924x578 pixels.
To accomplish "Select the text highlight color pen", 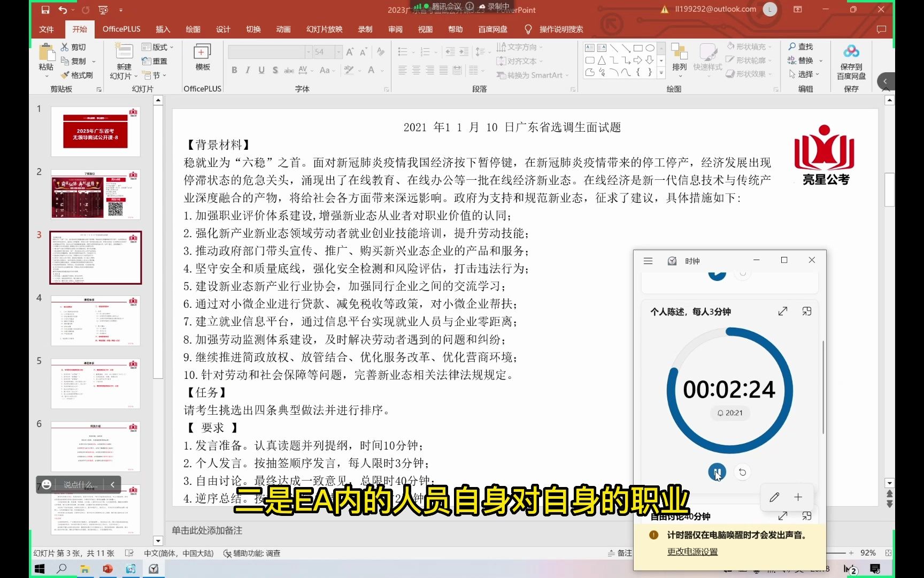I will 349,70.
